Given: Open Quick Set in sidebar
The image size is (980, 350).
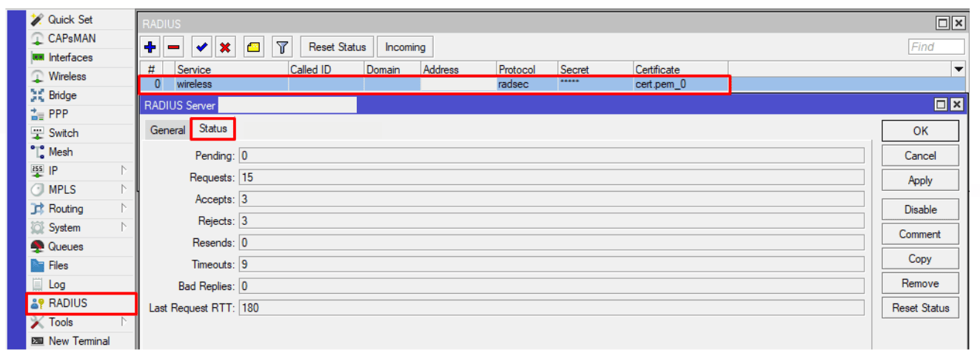Looking at the screenshot, I should 71,19.
